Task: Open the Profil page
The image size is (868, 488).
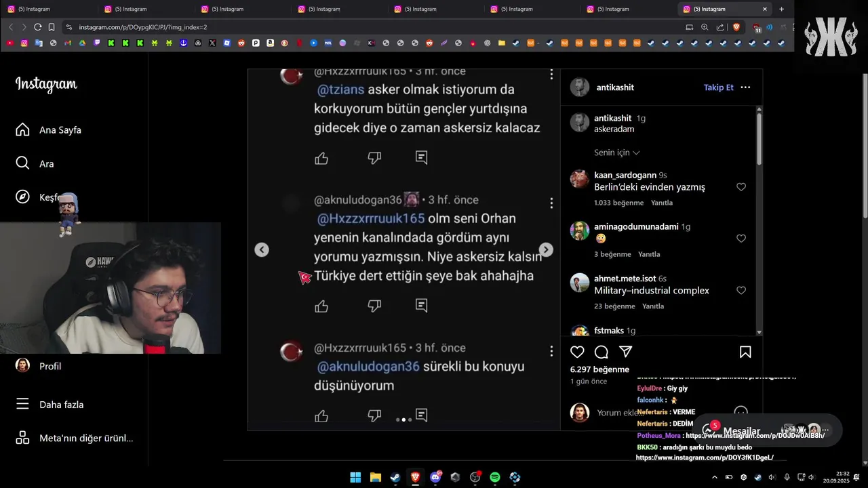Action: pos(38,366)
